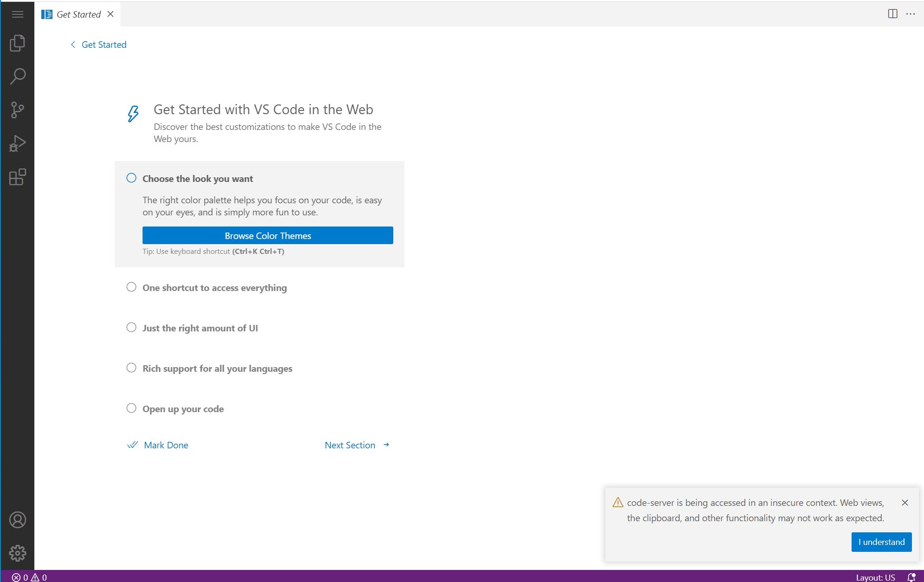Expand Rich support for all your languages

pos(217,368)
